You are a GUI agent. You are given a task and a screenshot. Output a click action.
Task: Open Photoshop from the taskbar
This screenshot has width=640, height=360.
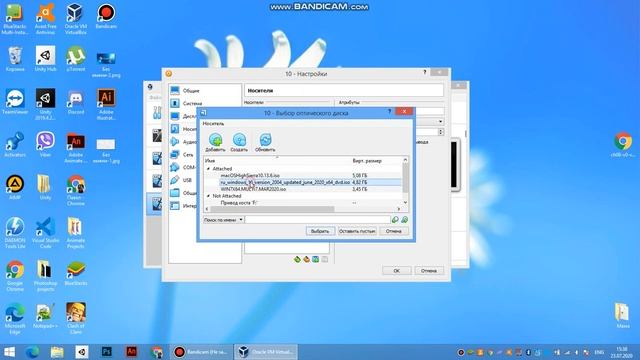click(107, 352)
